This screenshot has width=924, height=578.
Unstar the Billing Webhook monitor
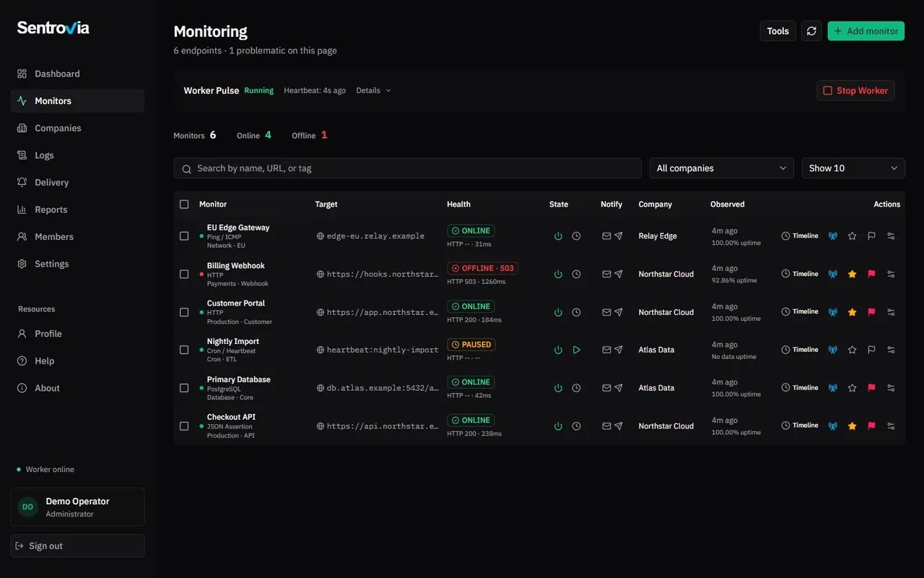point(852,275)
